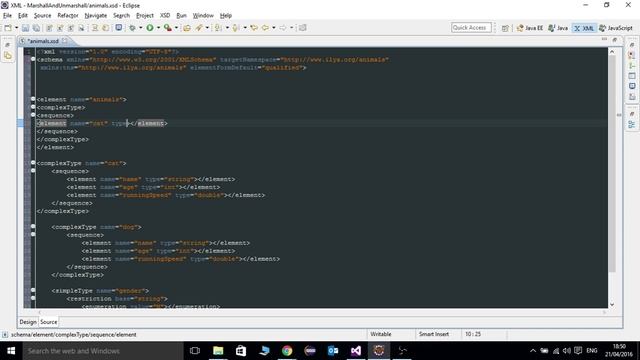Click the Writable status bar entry

[380, 334]
